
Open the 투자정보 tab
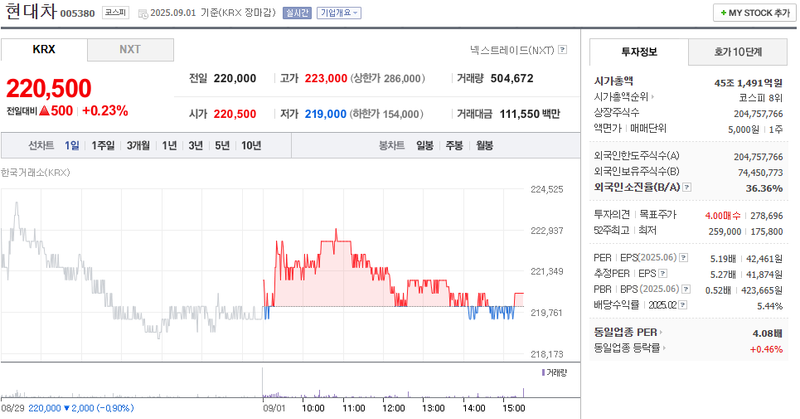[639, 52]
